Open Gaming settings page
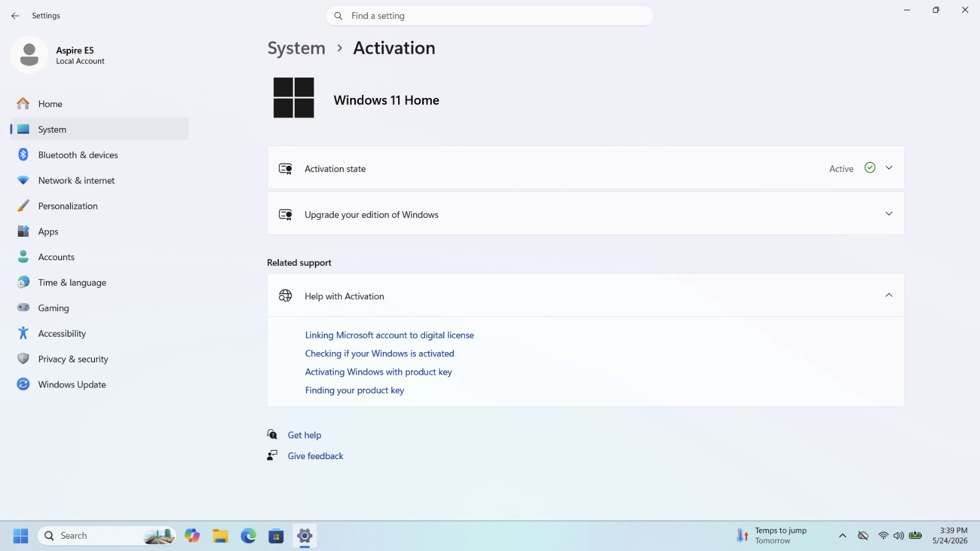Screen dimensions: 980x551 99,308
